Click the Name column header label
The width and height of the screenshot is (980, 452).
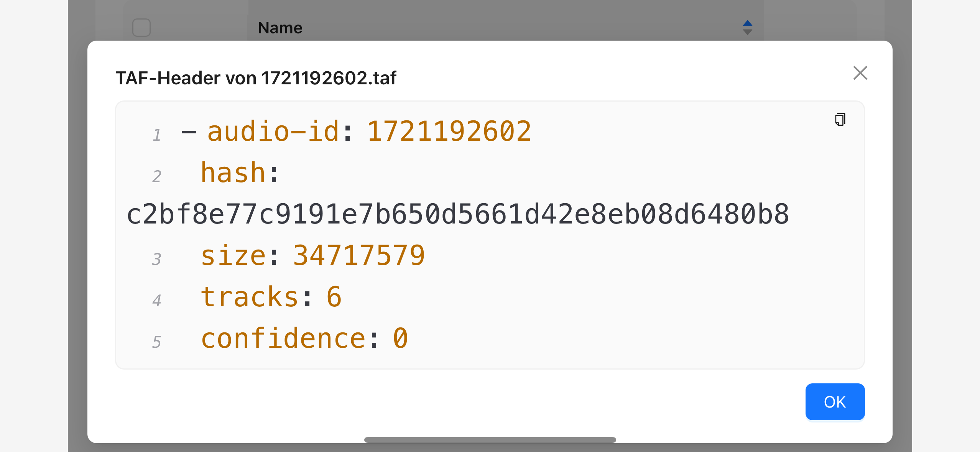click(280, 28)
